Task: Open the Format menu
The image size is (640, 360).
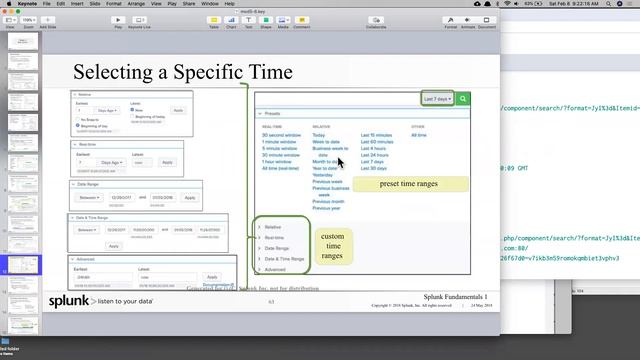Action: tap(114, 4)
